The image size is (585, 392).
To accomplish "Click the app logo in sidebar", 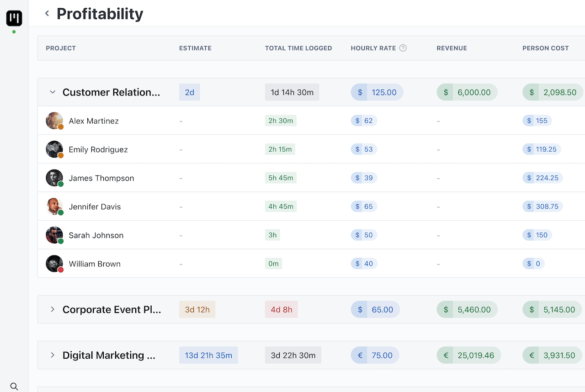I will pyautogui.click(x=14, y=18).
